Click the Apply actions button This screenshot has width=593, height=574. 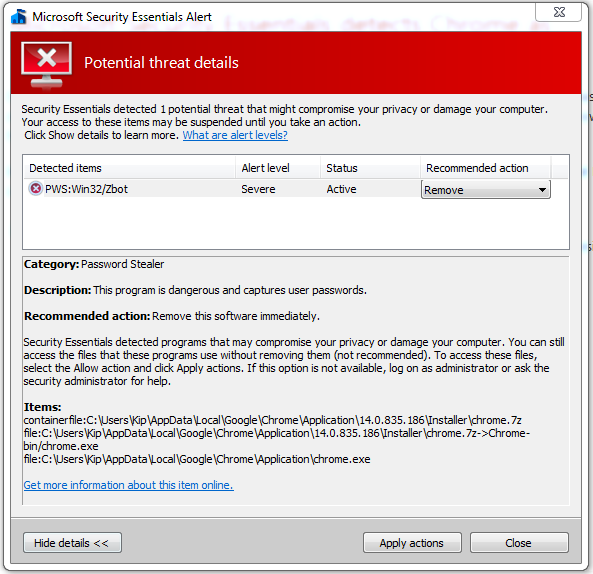(412, 543)
